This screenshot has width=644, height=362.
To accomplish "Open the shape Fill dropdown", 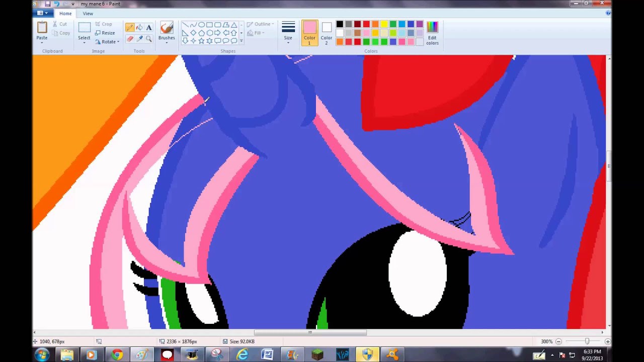I will click(257, 33).
